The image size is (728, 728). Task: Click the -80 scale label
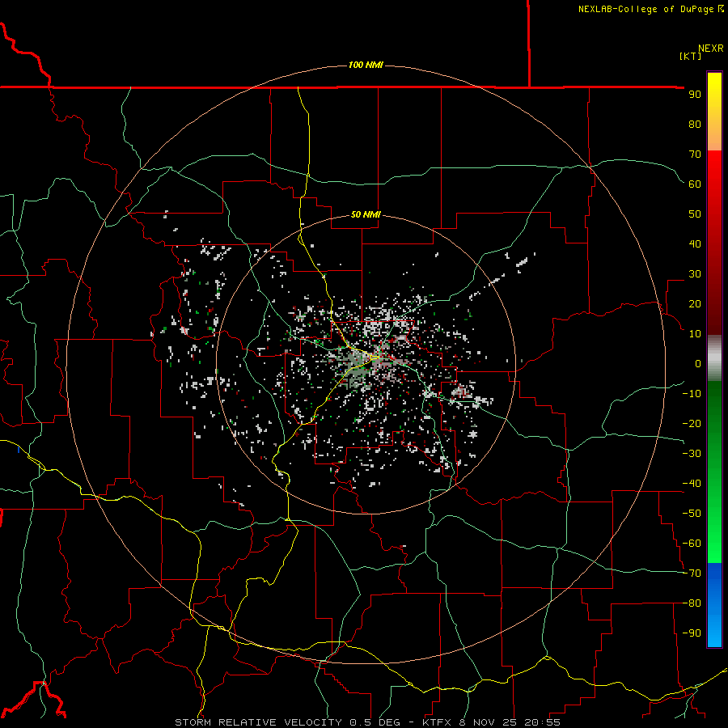point(692,603)
